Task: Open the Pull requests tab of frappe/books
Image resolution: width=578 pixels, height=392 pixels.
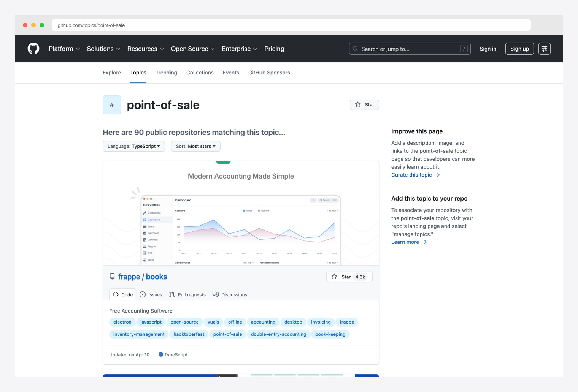Action: pyautogui.click(x=187, y=294)
